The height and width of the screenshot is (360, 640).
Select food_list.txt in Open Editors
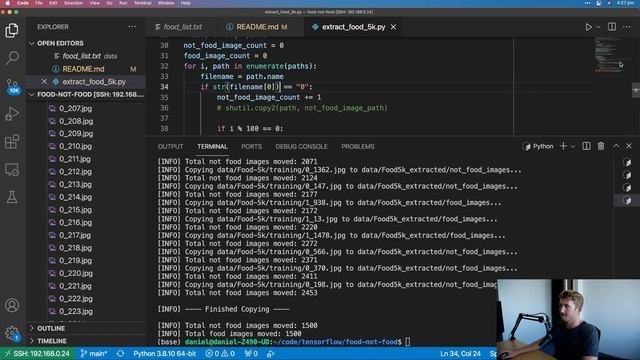click(x=86, y=56)
